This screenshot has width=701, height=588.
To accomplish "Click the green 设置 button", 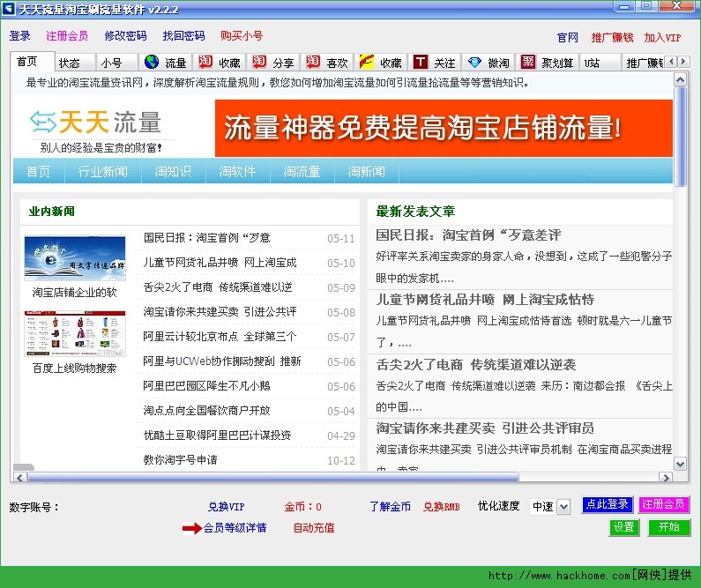I will pos(624,527).
